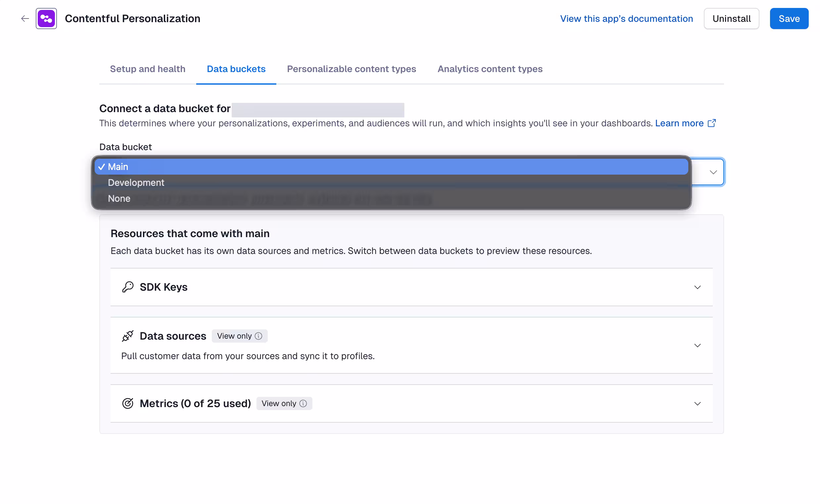Open View this app's documentation link

pos(626,19)
